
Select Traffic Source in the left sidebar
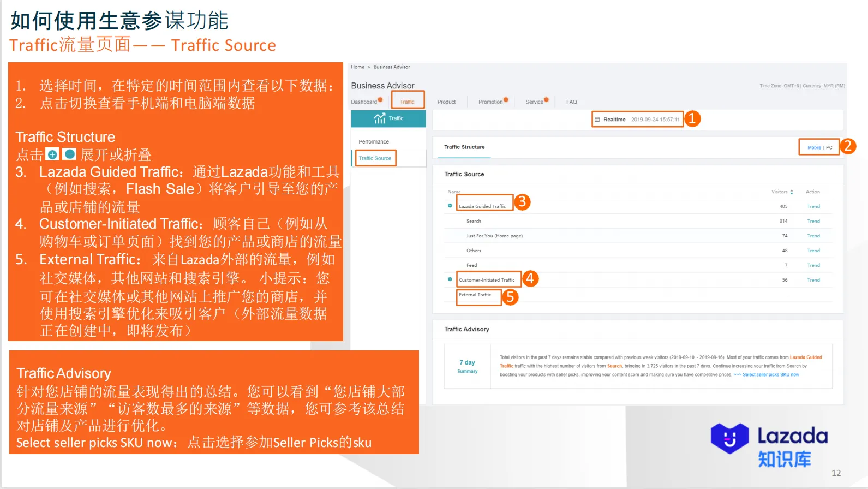click(375, 158)
